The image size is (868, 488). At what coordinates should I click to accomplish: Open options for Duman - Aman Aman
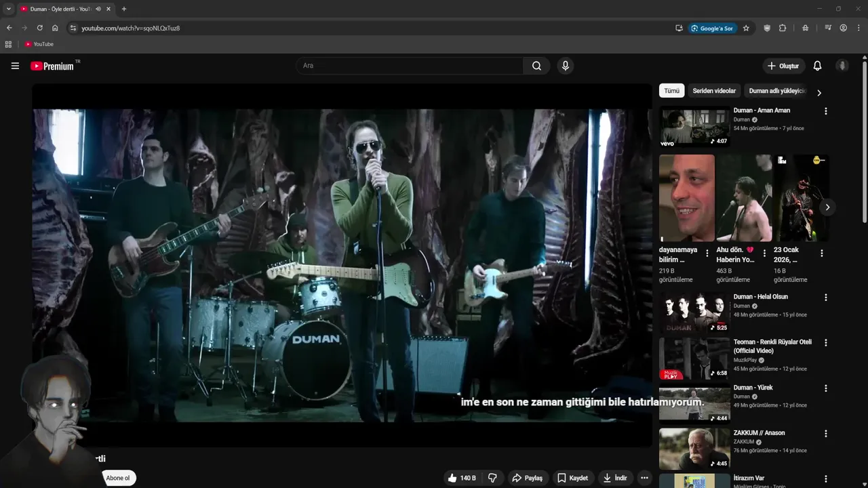(825, 111)
